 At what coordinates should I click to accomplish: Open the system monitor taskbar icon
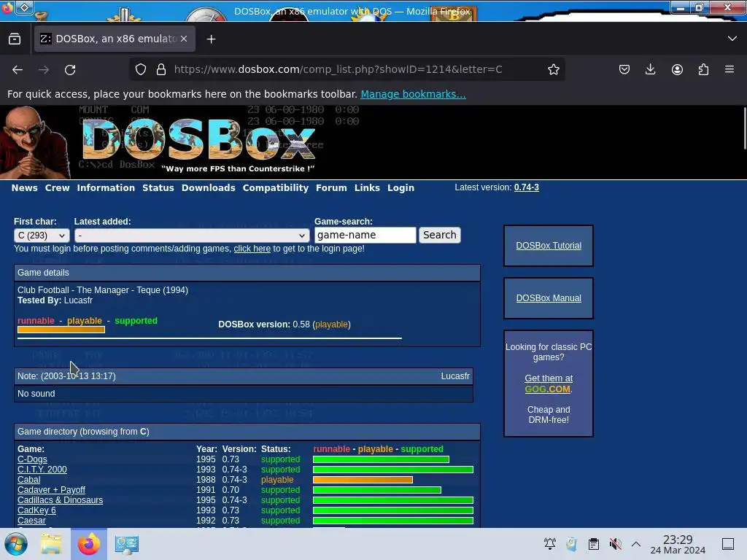pos(127,544)
